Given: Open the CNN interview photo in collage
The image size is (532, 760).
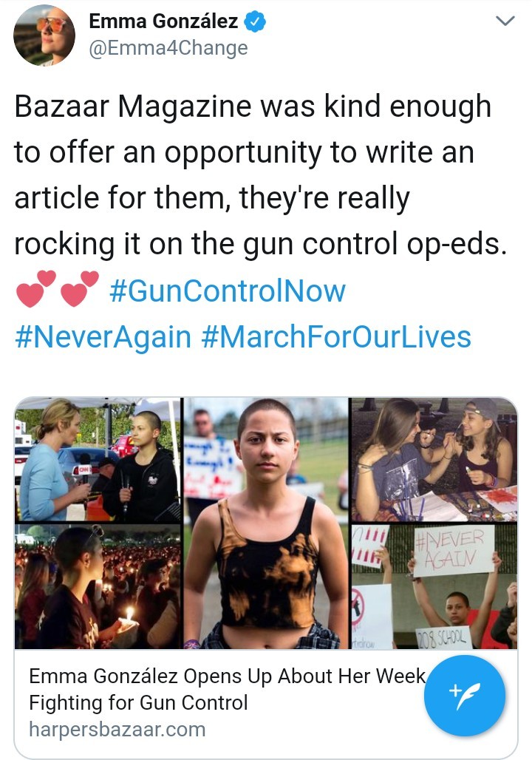Looking at the screenshot, I should click(x=98, y=460).
